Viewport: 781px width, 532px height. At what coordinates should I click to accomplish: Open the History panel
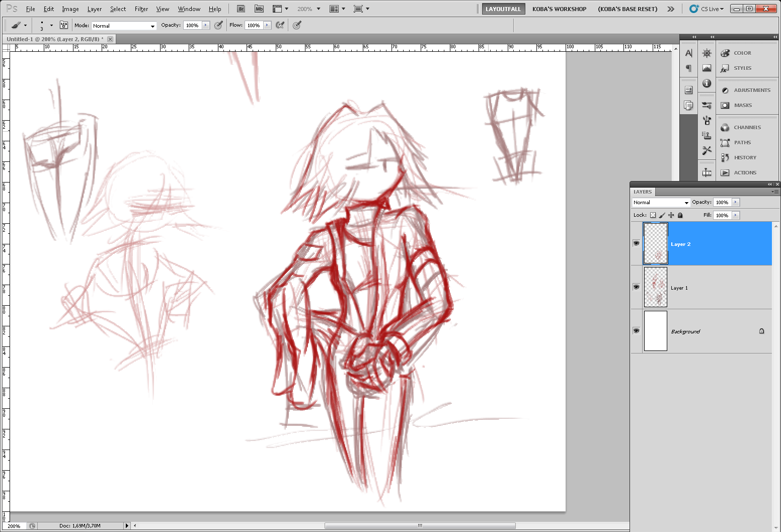pyautogui.click(x=744, y=157)
